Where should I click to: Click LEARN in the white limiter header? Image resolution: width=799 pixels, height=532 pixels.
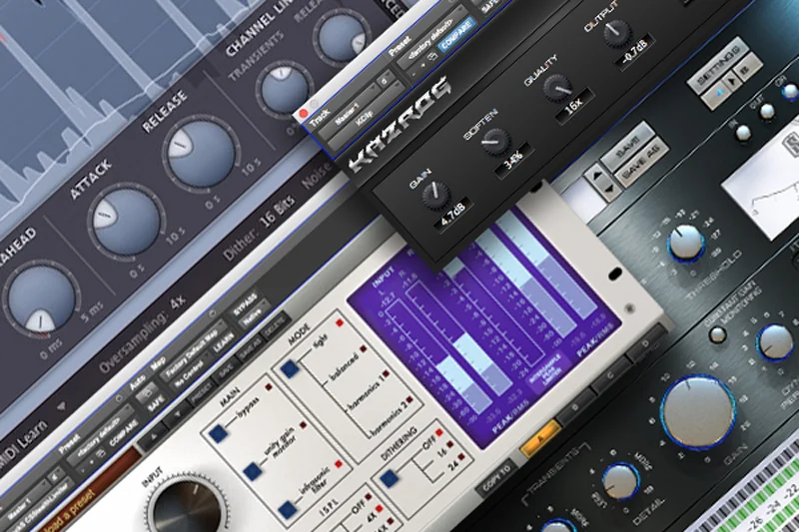click(223, 343)
